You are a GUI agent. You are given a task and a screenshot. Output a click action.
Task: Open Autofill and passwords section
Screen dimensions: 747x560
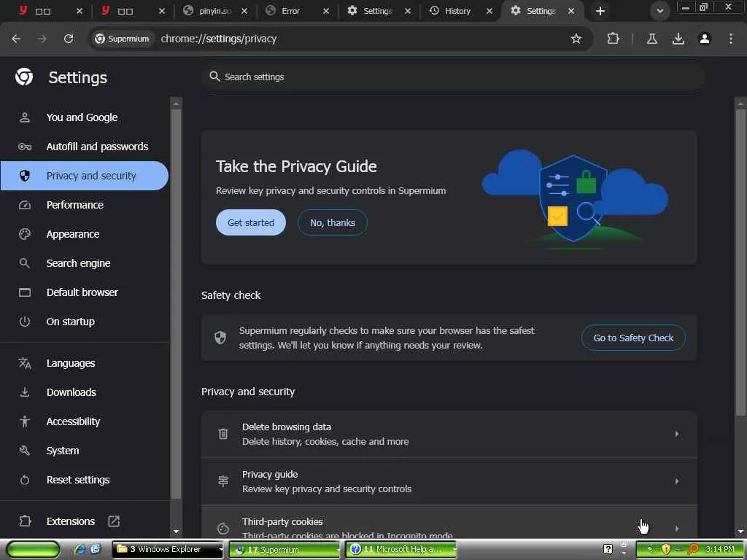(85, 146)
